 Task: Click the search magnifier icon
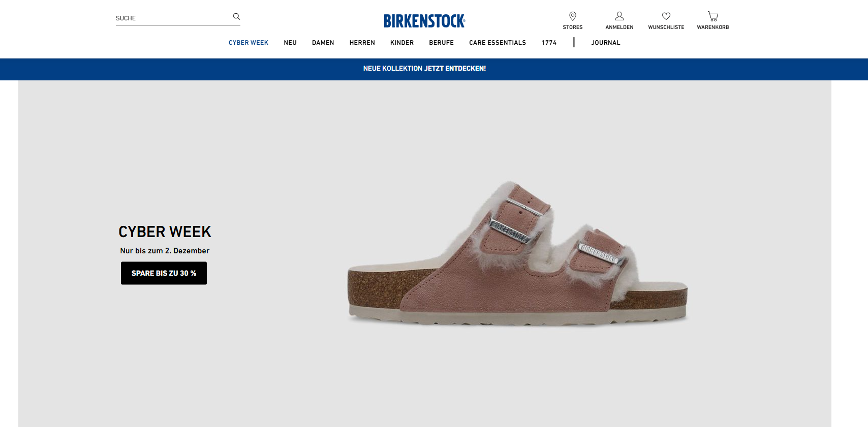(x=236, y=16)
